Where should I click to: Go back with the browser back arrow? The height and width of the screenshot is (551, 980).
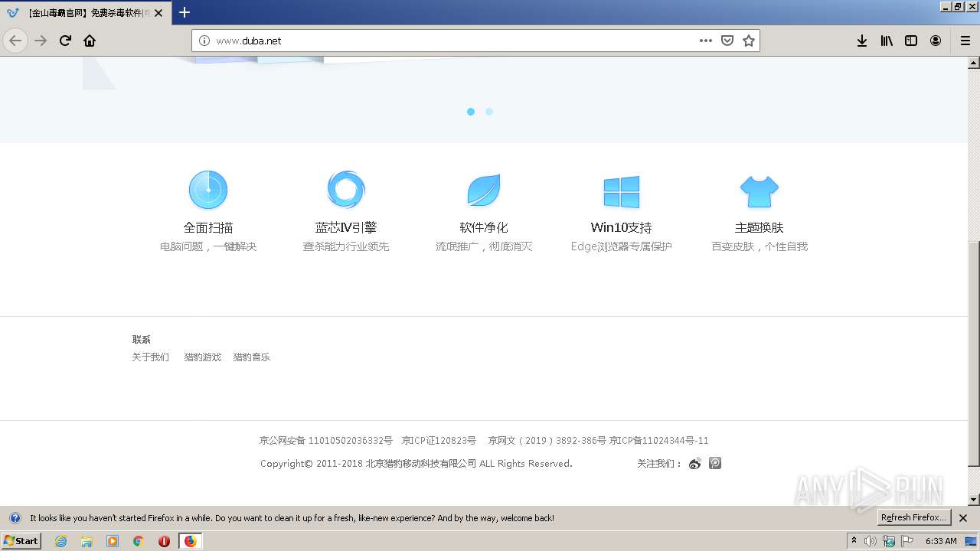[15, 41]
